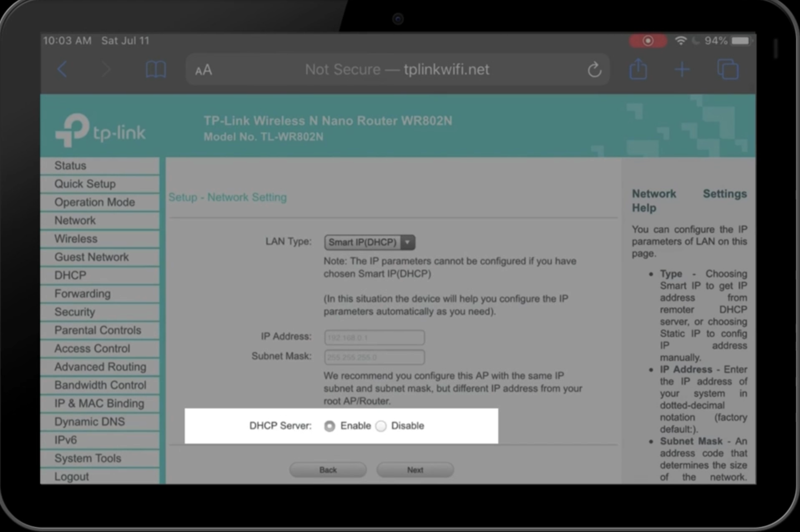Tap the tplinkwifi.net address bar

[397, 70]
